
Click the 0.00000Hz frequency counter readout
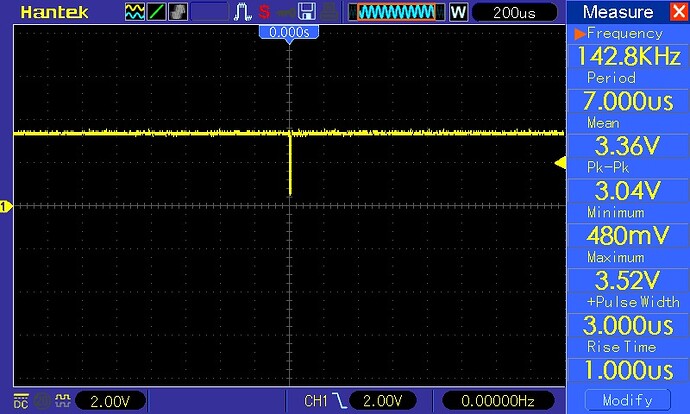498,401
